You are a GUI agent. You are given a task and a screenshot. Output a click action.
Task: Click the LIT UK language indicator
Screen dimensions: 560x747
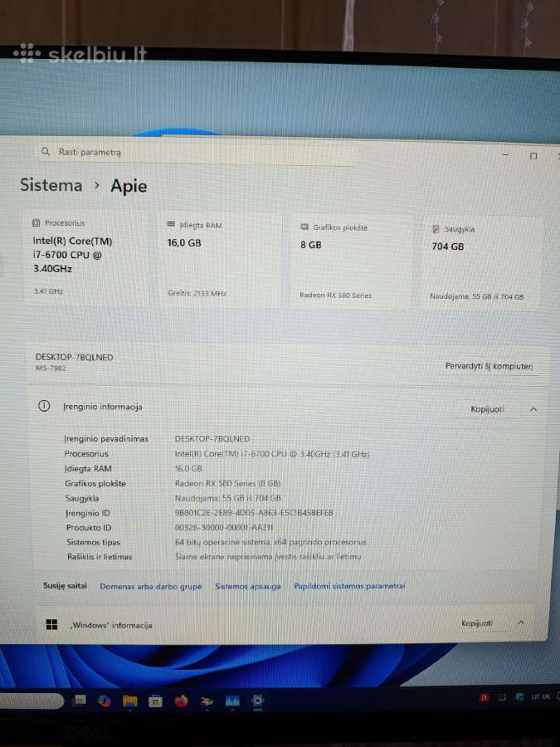(540, 696)
